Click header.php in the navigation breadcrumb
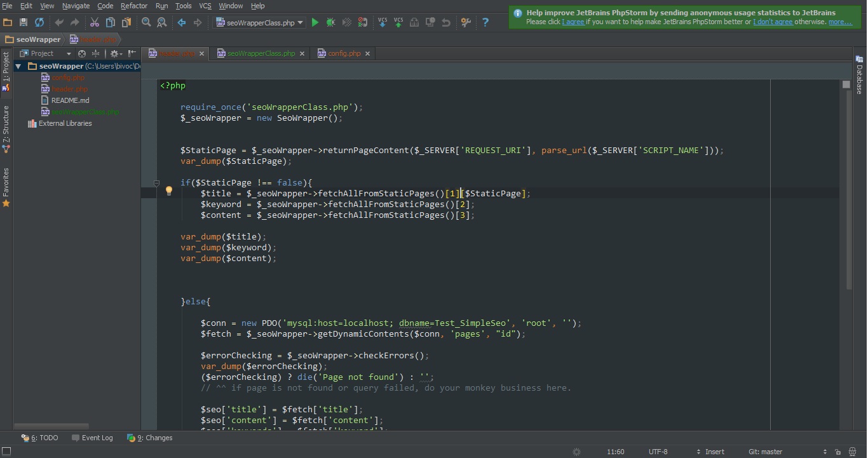Viewport: 868px width, 458px height. (93, 39)
